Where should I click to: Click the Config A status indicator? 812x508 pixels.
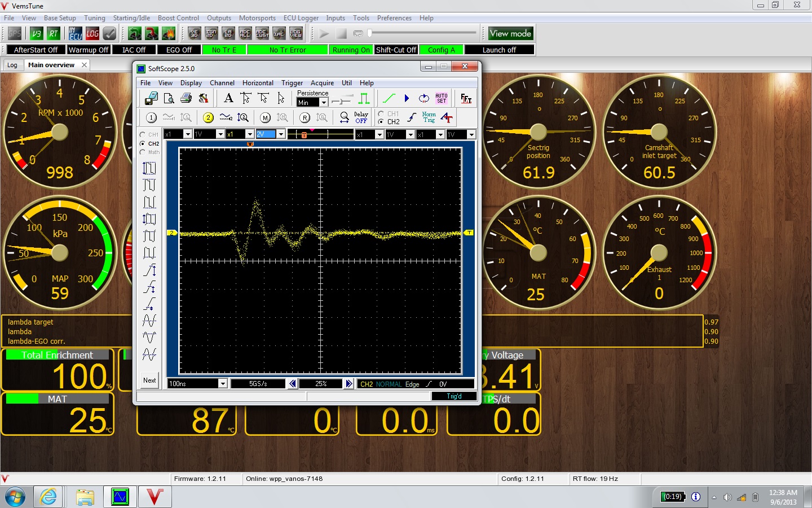click(442, 50)
